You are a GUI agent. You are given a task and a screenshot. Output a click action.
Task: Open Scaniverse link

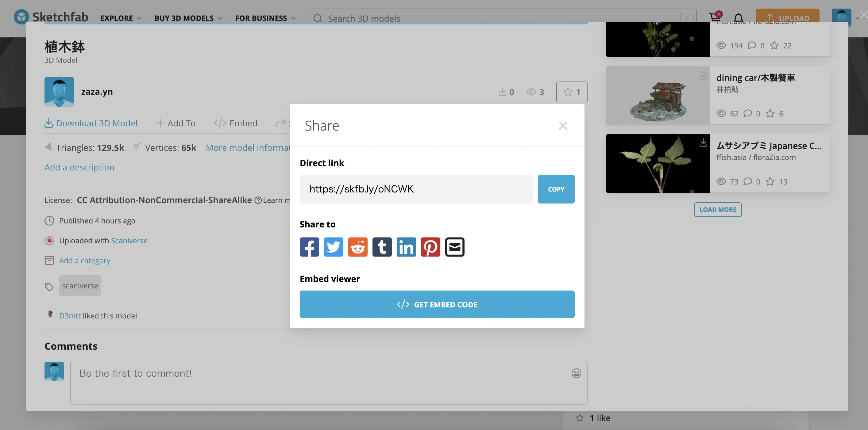coord(129,241)
